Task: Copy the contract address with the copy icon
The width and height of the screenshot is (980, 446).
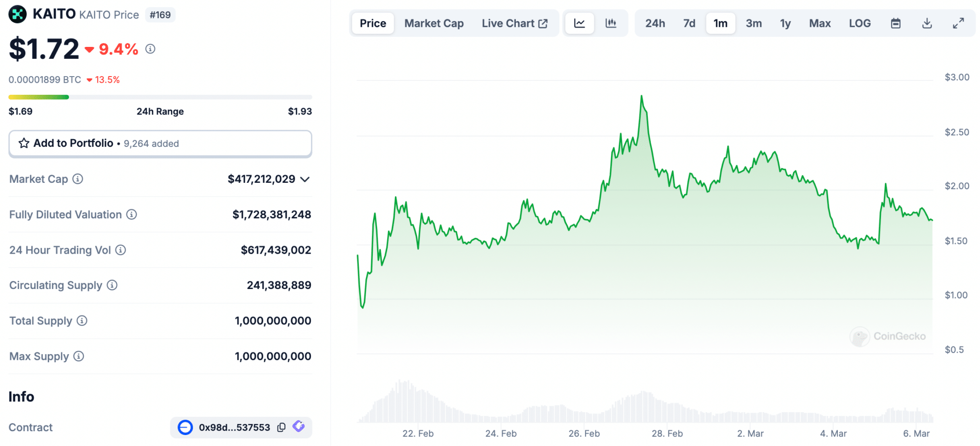Action: (x=281, y=427)
